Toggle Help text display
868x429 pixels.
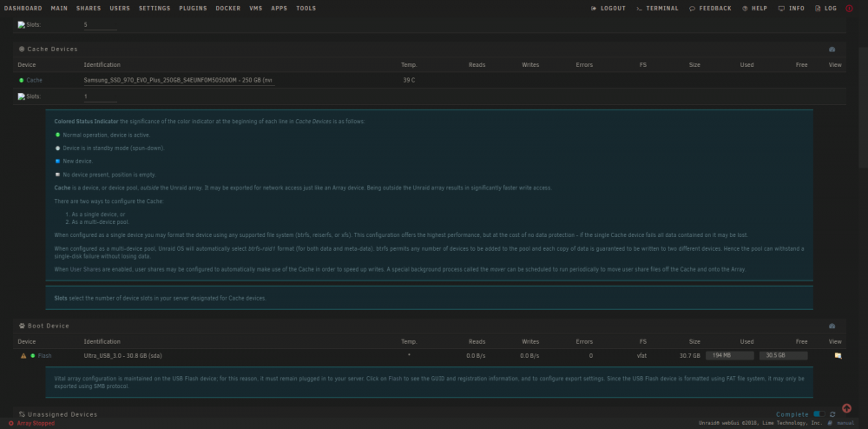(x=754, y=9)
